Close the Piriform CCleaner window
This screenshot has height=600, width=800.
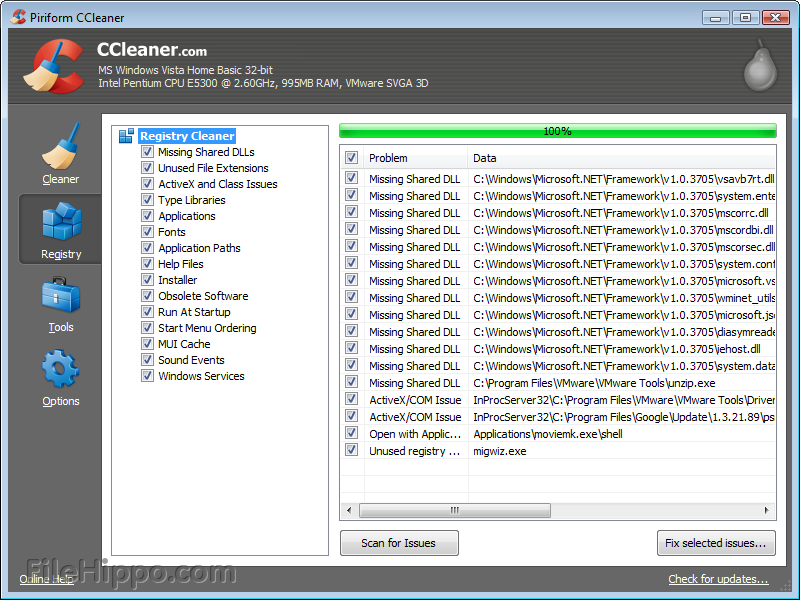click(x=776, y=18)
